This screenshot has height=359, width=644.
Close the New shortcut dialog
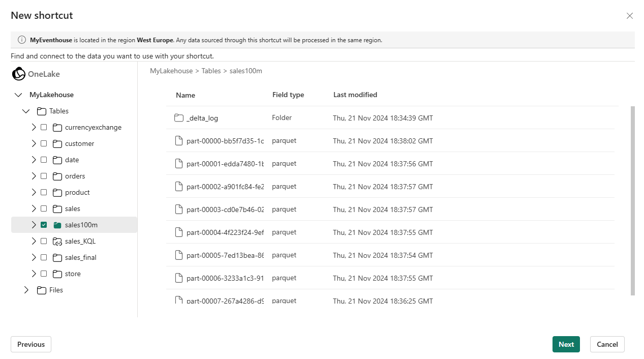pyautogui.click(x=630, y=16)
